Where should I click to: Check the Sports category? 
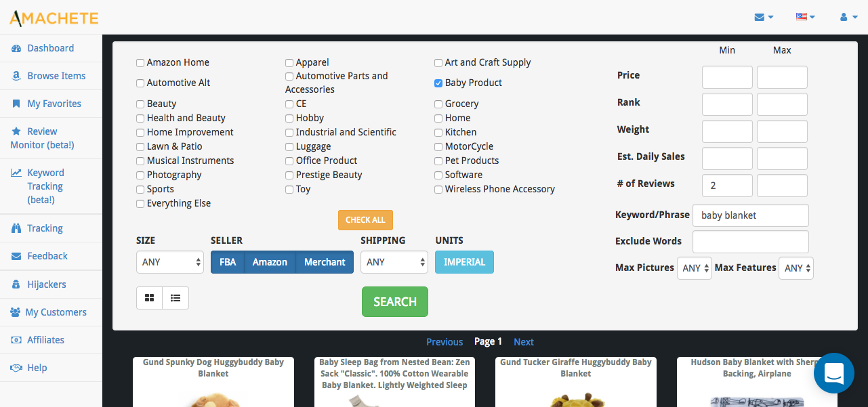[x=140, y=190]
